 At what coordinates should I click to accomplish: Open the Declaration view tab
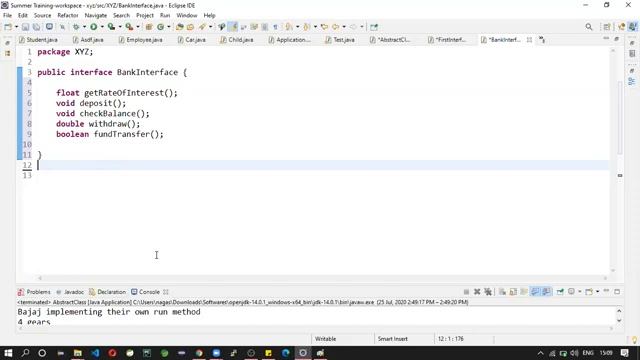click(x=108, y=292)
